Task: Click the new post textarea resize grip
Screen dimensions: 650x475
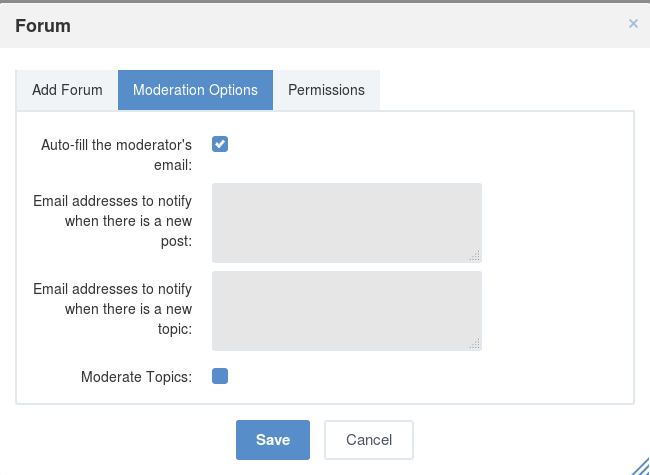Action: [x=475, y=256]
